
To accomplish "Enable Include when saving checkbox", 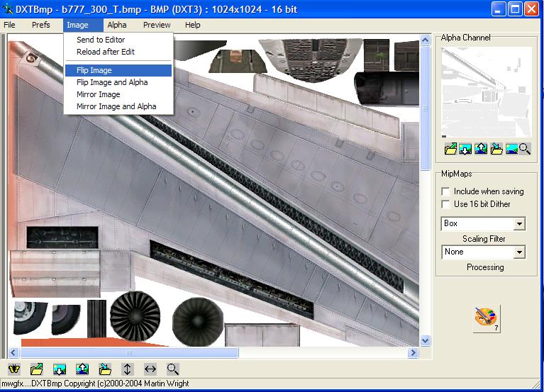I will tap(445, 191).
